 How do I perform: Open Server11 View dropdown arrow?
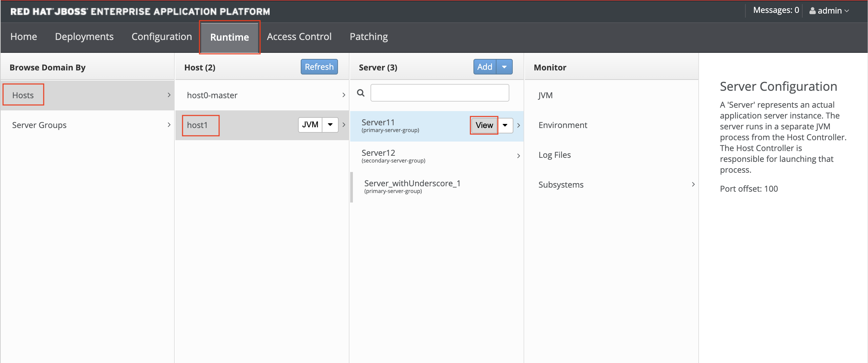[505, 125]
